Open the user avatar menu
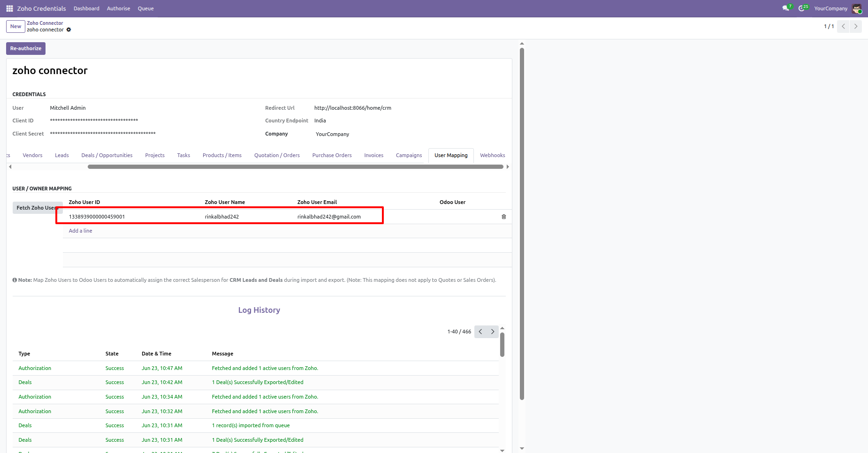 857,8
